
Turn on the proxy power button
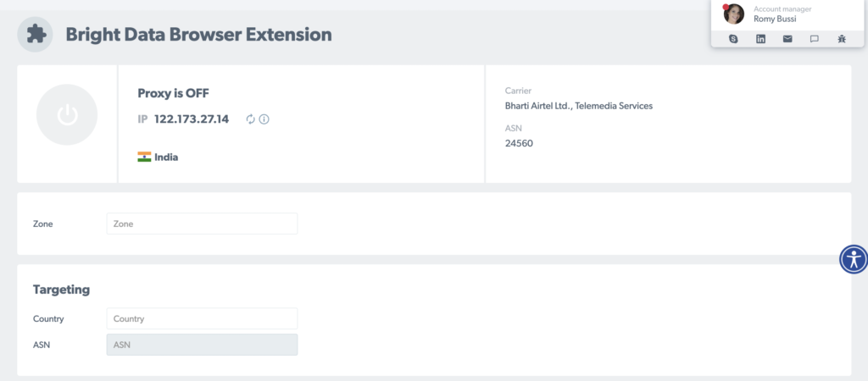[67, 115]
